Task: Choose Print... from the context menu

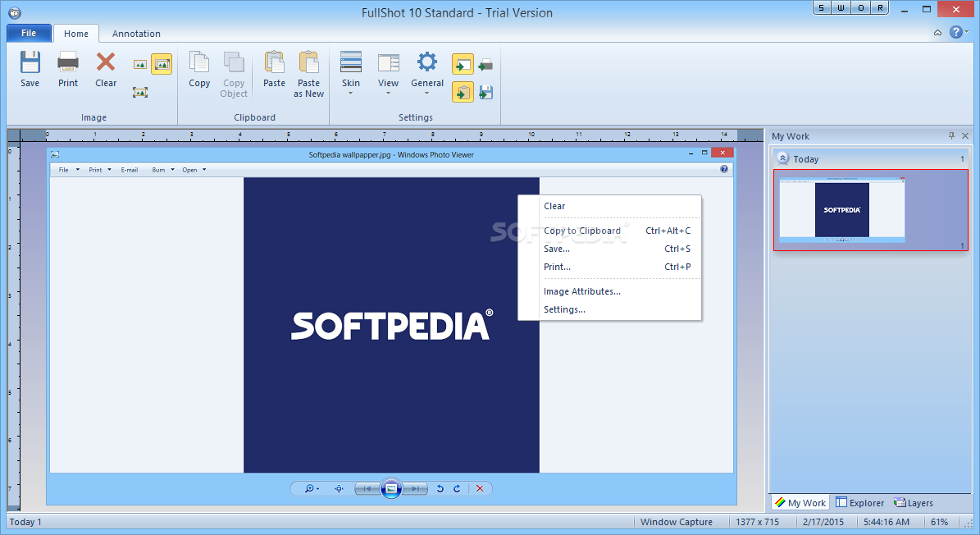Action: pos(610,267)
